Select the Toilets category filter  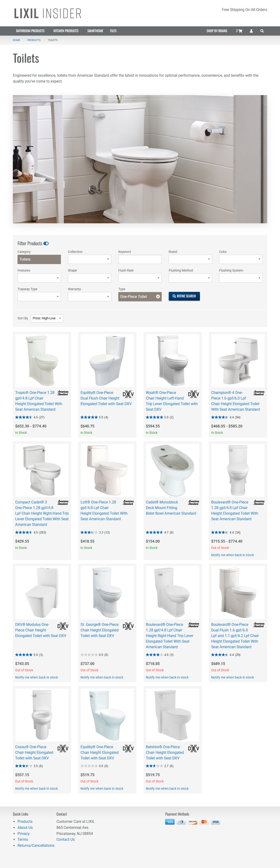point(39,259)
